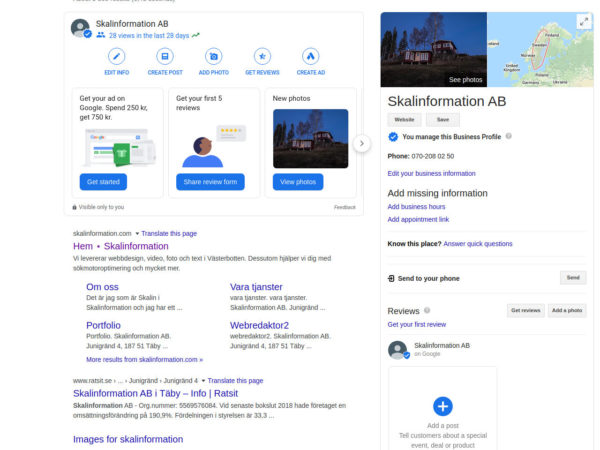The width and height of the screenshot is (600, 450).
Task: Click the Get Reviews star icon
Action: 262,57
